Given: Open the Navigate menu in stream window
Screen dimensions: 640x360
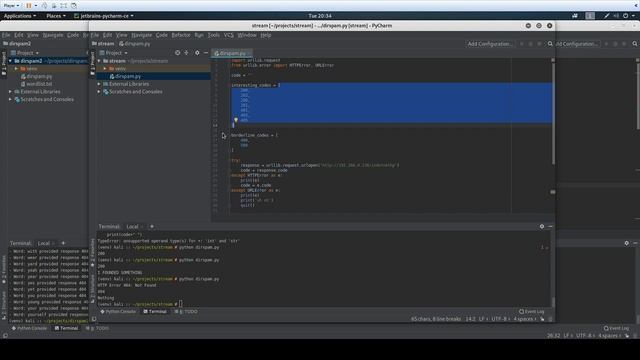Looking at the screenshot, I should point(142,35).
